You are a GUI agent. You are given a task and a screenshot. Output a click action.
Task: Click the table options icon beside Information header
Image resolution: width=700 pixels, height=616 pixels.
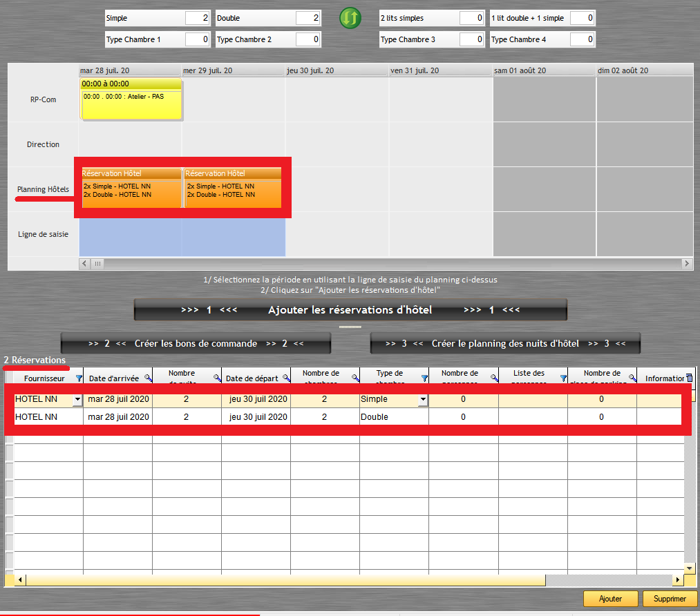coord(688,378)
